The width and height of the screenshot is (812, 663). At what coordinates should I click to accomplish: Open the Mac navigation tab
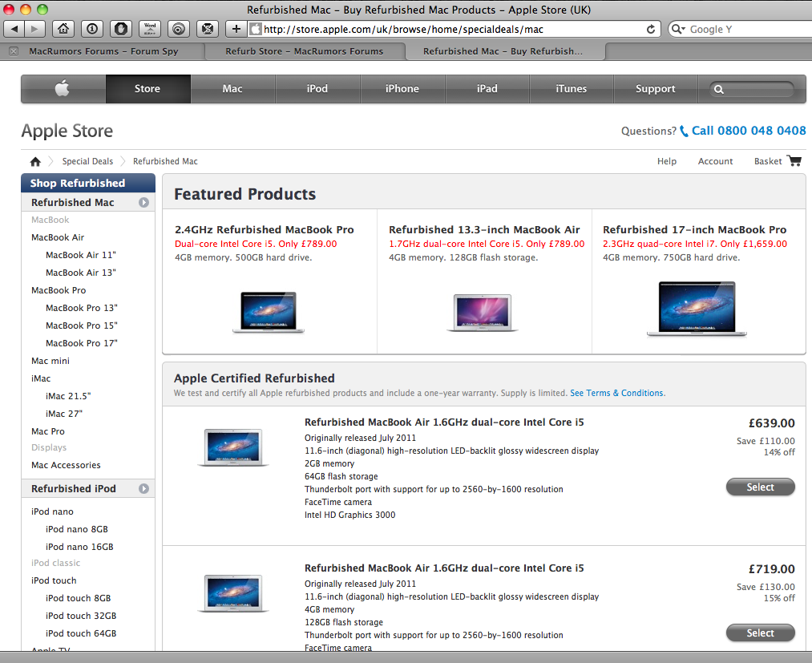click(232, 88)
